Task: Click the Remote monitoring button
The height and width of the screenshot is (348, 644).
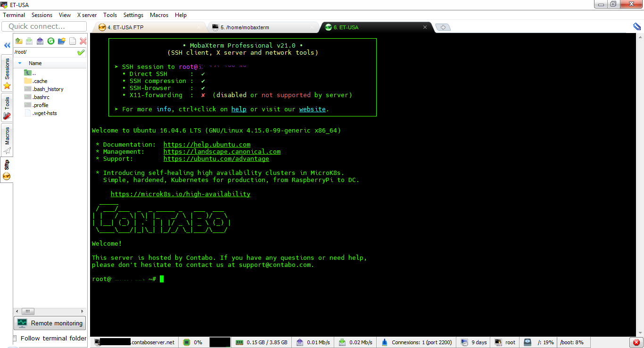Action: point(50,323)
